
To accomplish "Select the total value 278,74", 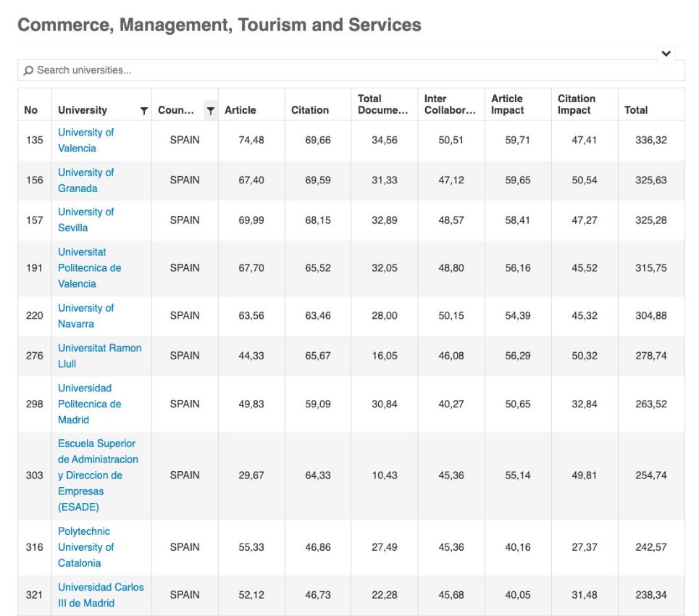I will [651, 356].
